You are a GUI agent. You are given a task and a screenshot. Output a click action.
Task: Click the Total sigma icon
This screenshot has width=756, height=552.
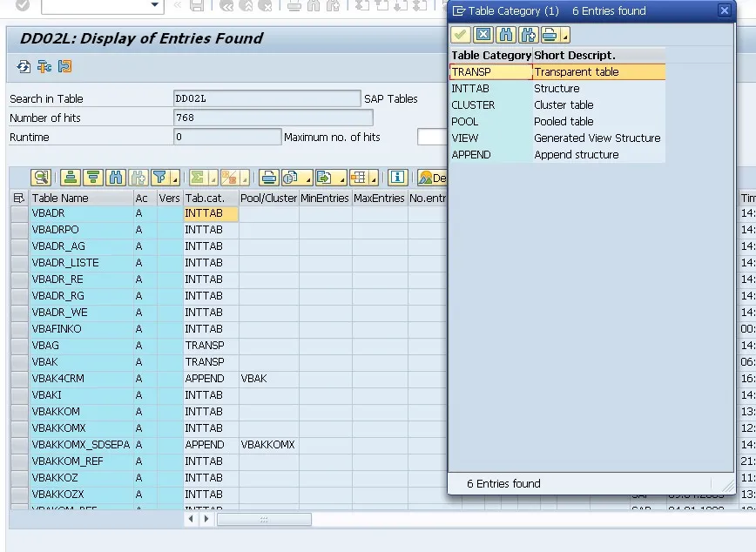197,178
